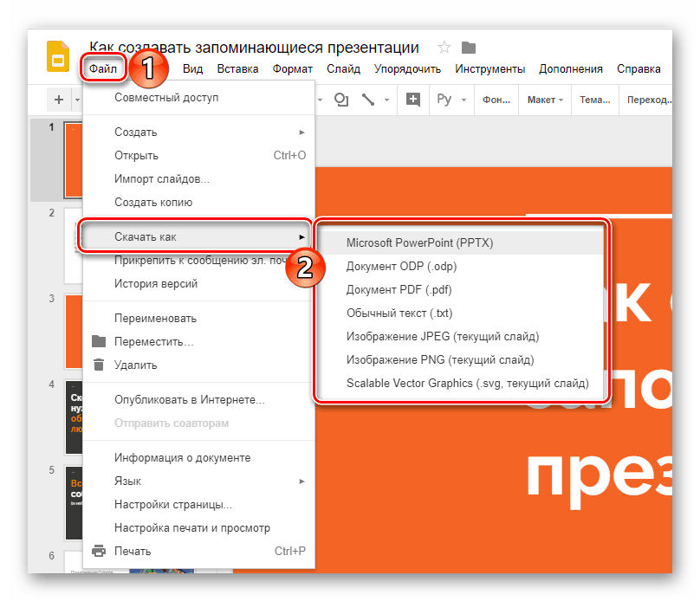This screenshot has width=700, height=601.
Task: Click the presentation title text
Action: coord(254,48)
